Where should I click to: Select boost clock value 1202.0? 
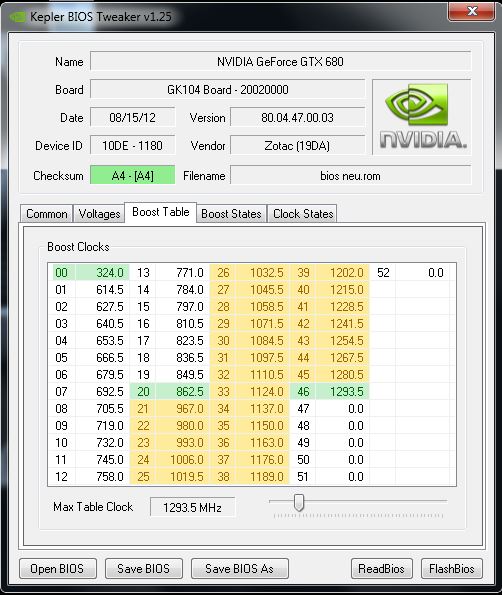tap(343, 272)
